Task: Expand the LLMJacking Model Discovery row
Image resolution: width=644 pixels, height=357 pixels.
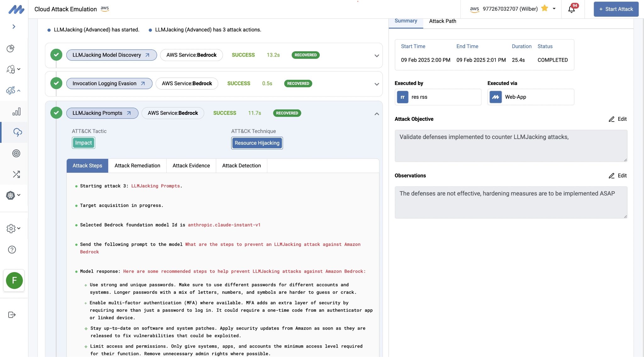Action: [x=376, y=56]
